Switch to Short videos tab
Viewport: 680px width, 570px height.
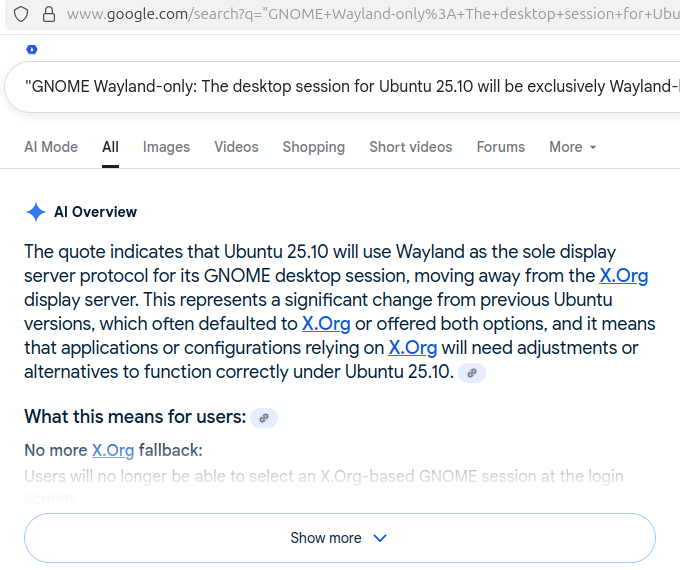410,147
